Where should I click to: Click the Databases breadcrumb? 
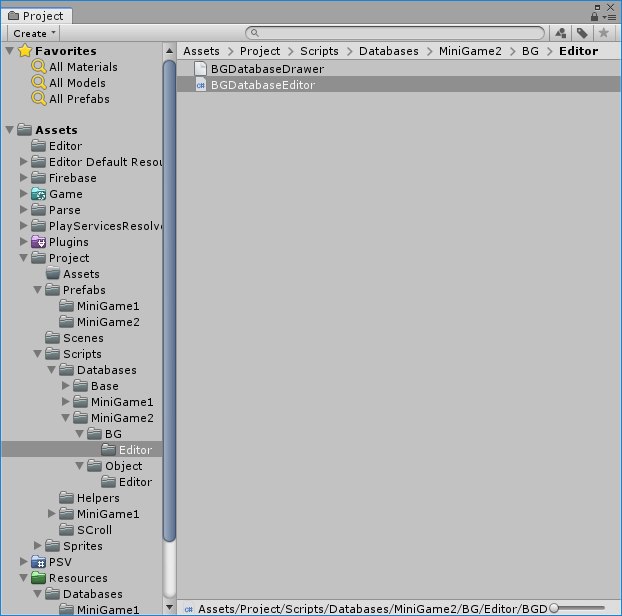pos(388,51)
